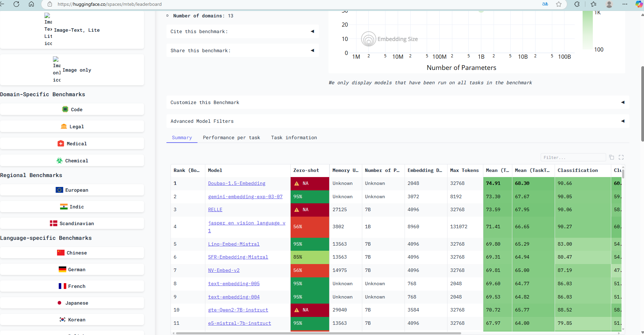Expand the Share this benchmark section

pos(243,50)
